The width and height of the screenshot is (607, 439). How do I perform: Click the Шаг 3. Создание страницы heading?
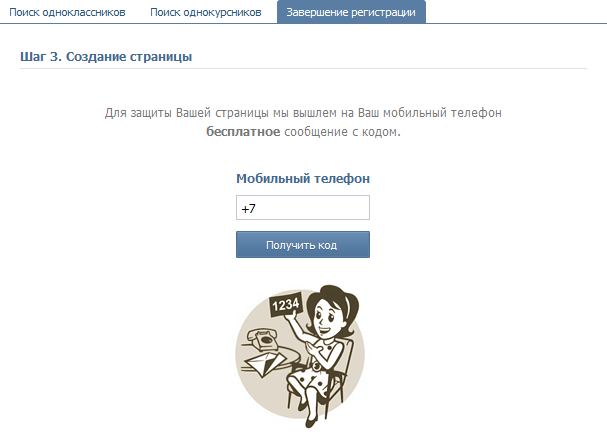click(x=106, y=57)
